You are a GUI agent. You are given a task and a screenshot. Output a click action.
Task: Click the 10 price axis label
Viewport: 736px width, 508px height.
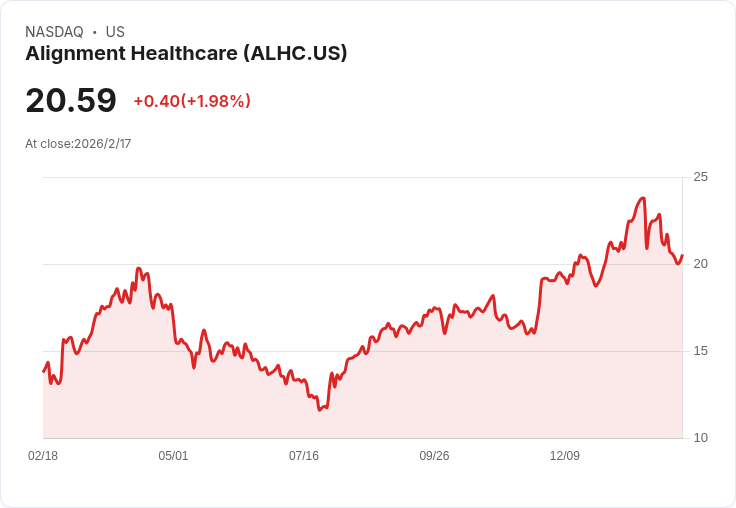700,438
